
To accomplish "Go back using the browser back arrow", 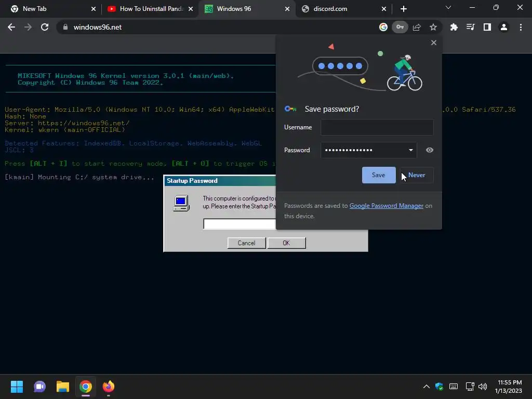I will (x=11, y=27).
